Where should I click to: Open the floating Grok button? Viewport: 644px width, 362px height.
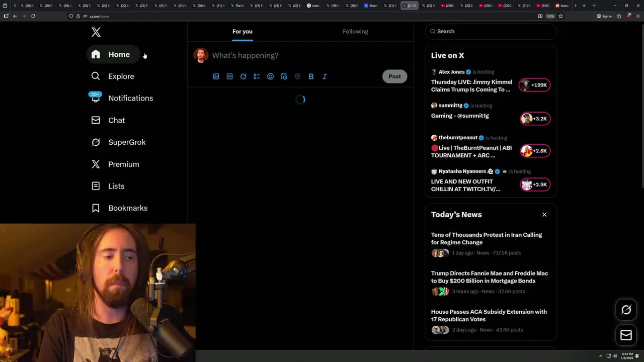[x=626, y=310]
